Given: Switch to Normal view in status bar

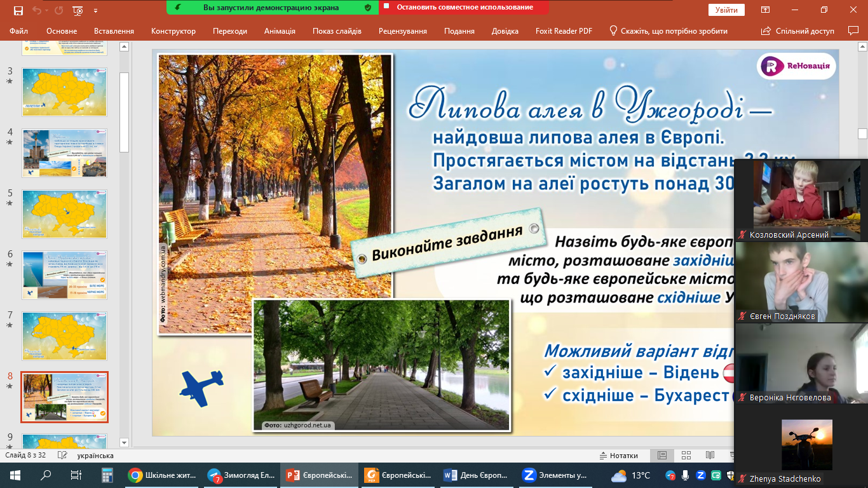Looking at the screenshot, I should [x=662, y=456].
